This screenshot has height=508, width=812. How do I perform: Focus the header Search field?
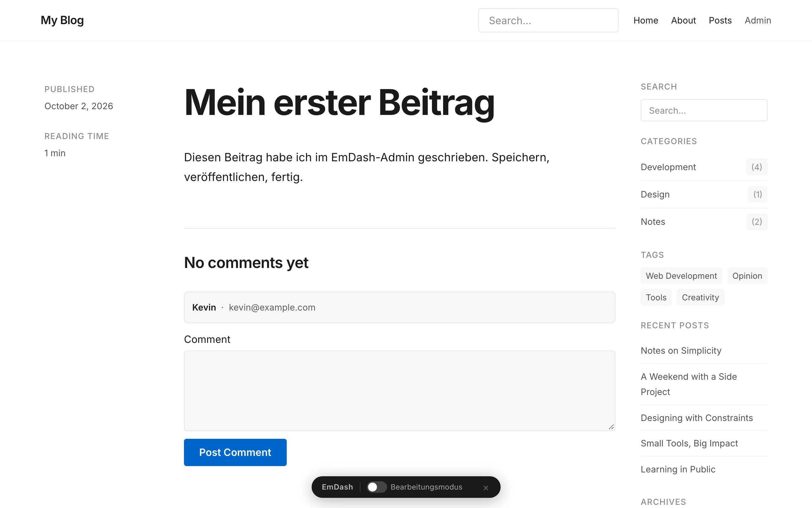548,21
